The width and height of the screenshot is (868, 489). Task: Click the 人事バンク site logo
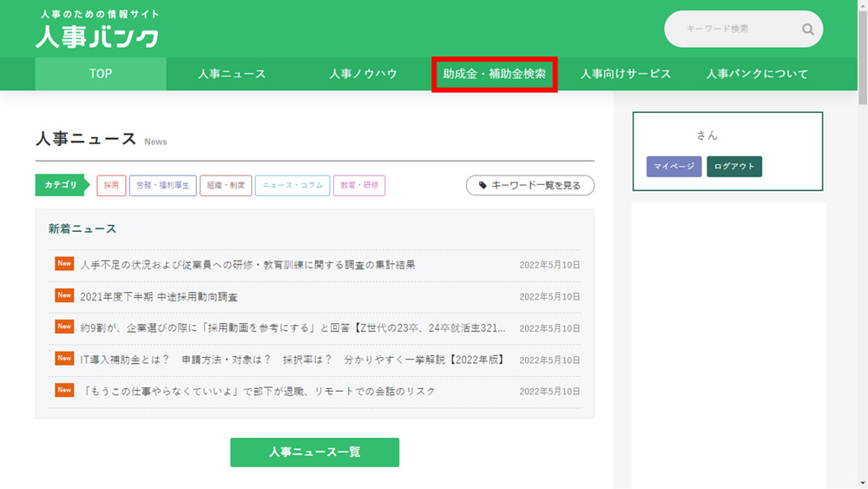97,30
